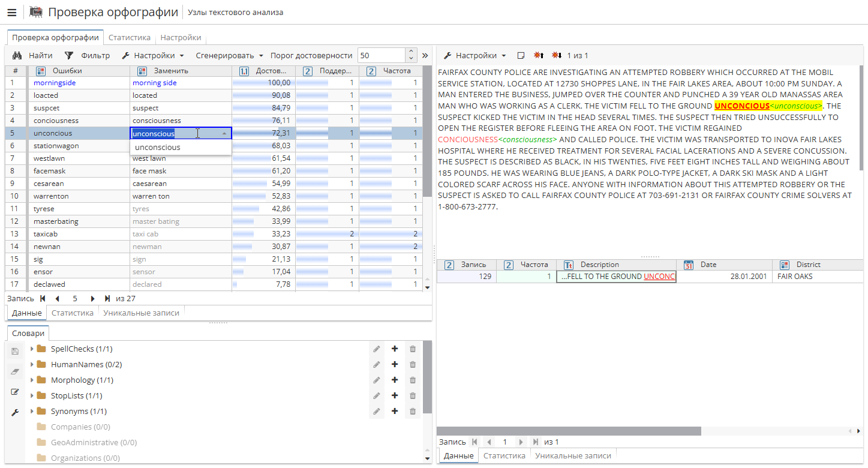Expand the StopLists tree node
This screenshot has height=468, width=868.
32,395
